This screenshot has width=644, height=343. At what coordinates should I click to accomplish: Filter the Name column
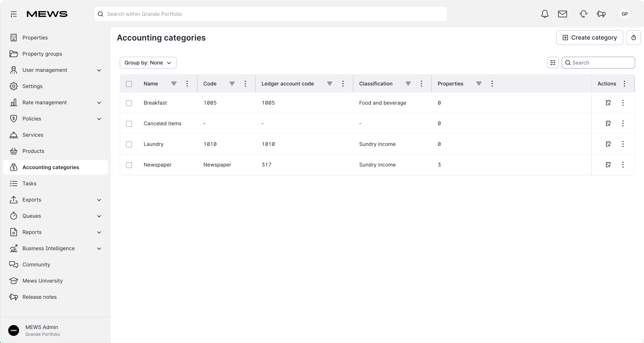click(x=174, y=83)
